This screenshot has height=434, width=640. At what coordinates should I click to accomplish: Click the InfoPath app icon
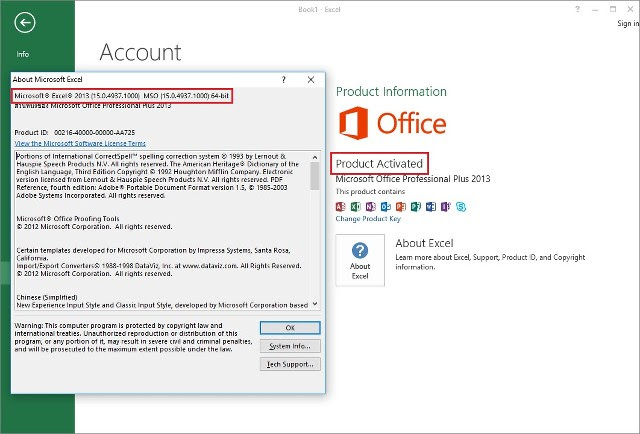pos(446,207)
